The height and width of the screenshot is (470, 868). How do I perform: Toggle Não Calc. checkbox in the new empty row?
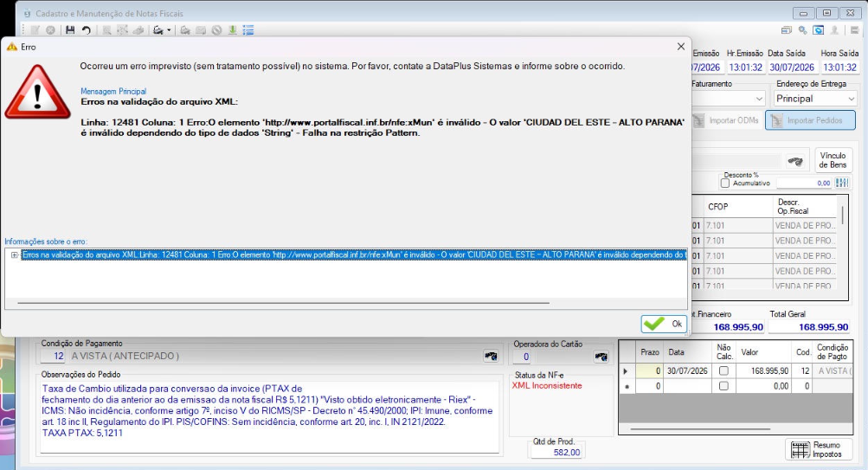point(723,386)
